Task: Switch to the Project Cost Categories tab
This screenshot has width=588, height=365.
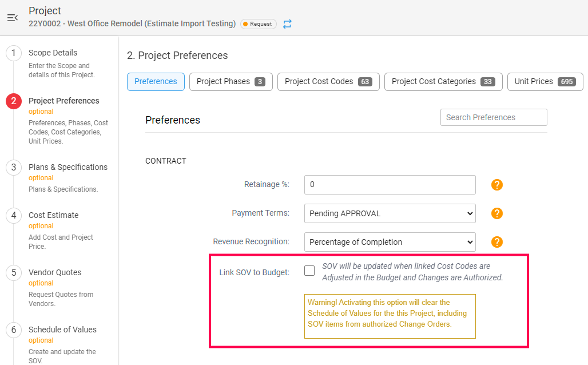Action: (443, 82)
